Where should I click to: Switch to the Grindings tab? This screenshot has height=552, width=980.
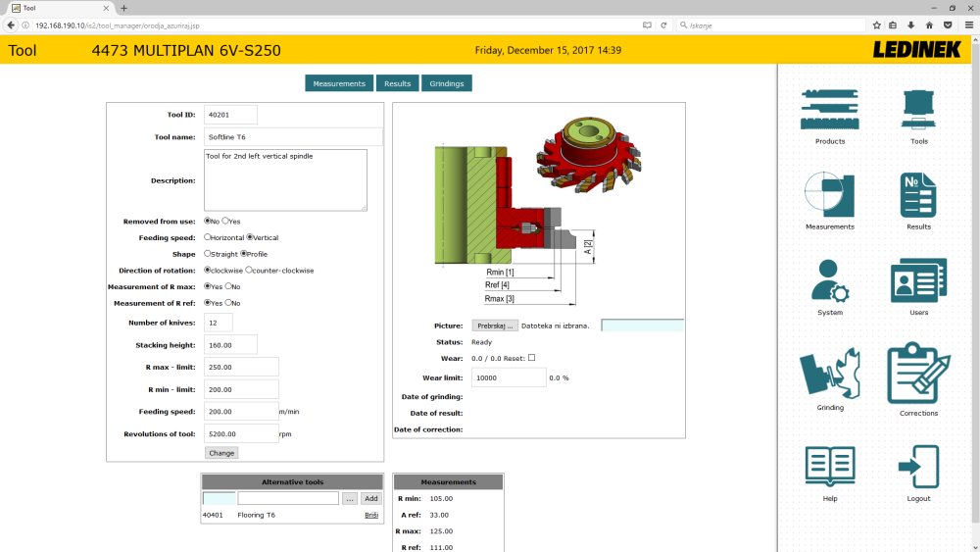[x=446, y=83]
